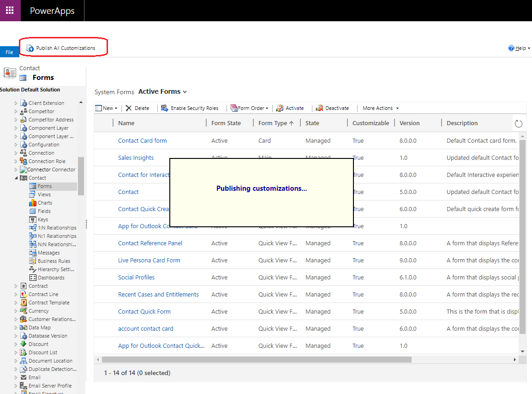Select the Views icon under Contact
The height and width of the screenshot is (394, 532).
tap(32, 194)
